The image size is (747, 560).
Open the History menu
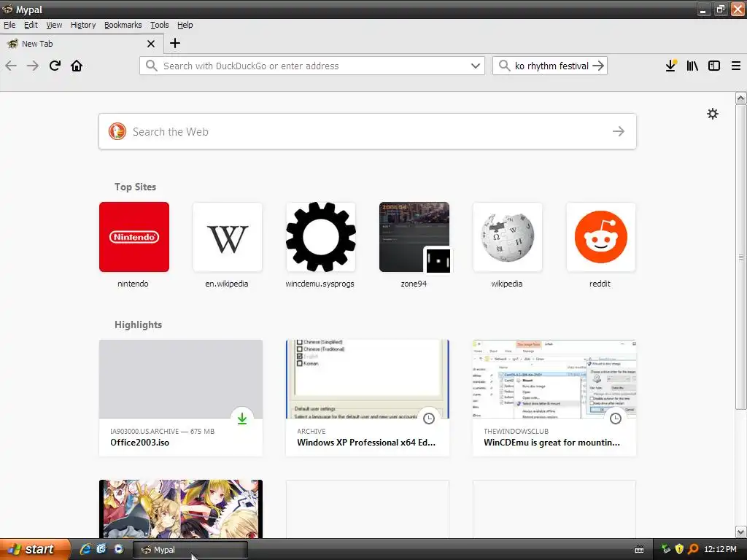83,25
